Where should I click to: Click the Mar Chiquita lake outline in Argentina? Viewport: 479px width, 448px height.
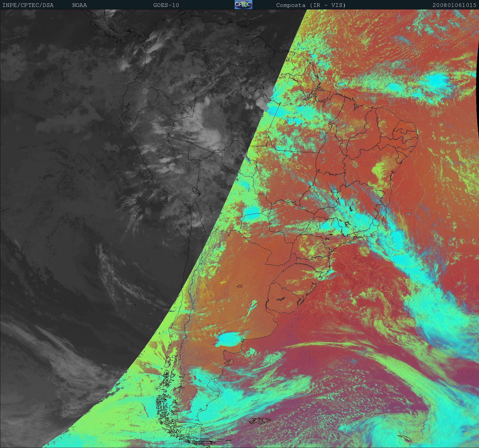coord(240,287)
